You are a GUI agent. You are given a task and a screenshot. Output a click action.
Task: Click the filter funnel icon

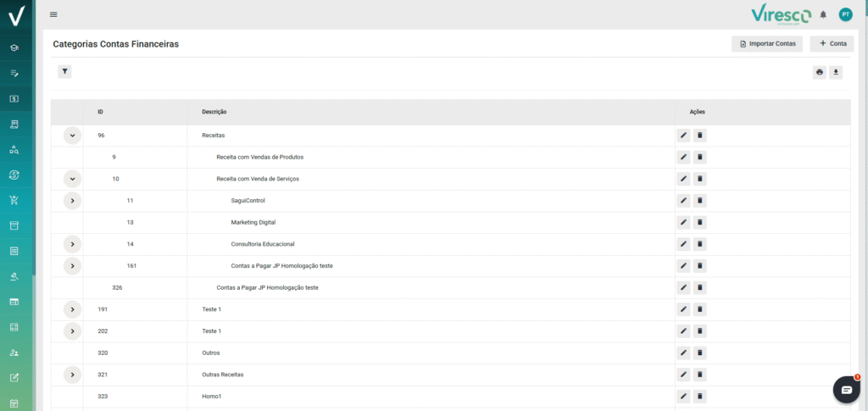pos(65,72)
